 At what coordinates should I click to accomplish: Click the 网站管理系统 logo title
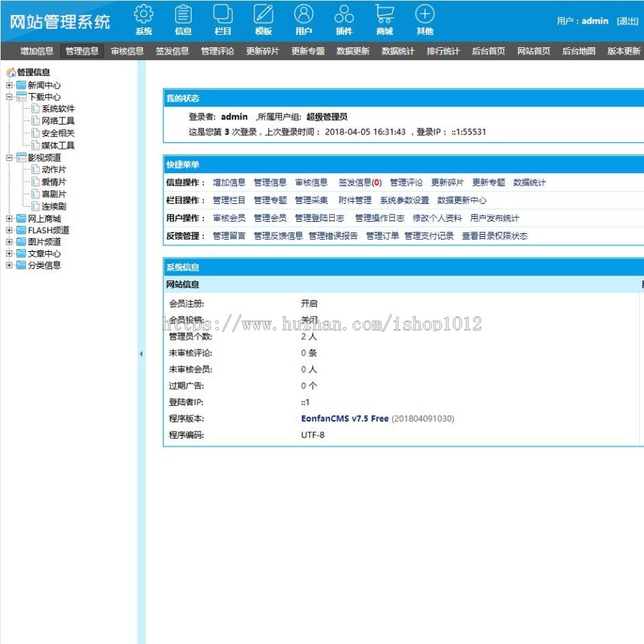[60, 21]
